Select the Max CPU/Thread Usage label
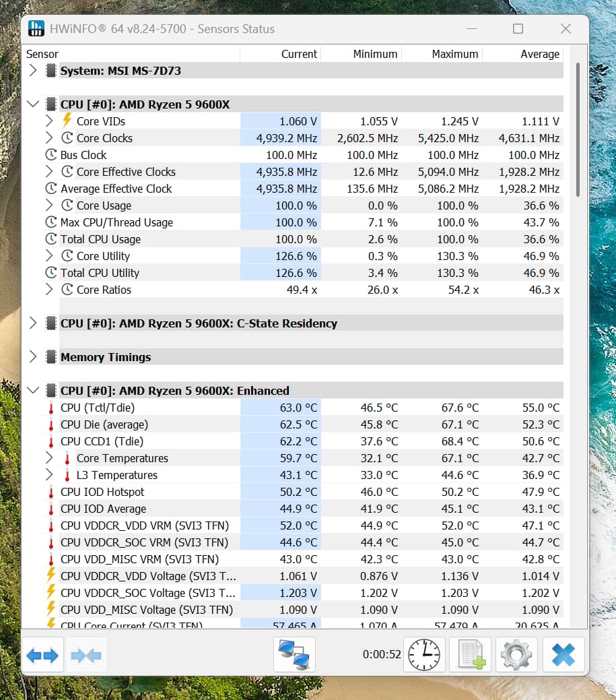Viewport: 616px width, 700px height. (117, 222)
